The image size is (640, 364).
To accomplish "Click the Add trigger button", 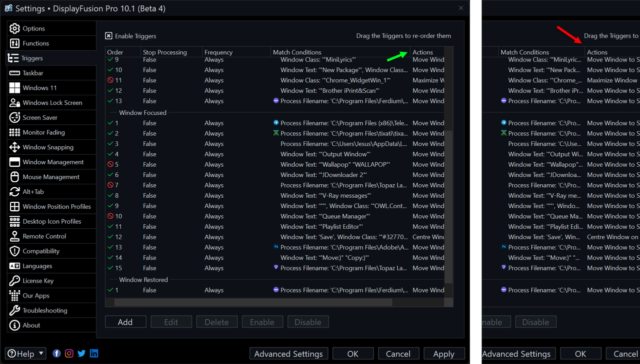I will point(125,322).
